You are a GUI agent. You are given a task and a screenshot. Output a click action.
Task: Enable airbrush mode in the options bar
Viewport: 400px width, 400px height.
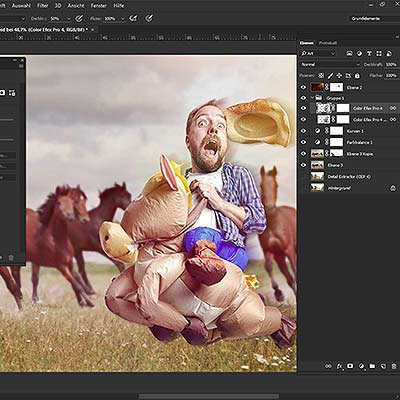tap(134, 18)
